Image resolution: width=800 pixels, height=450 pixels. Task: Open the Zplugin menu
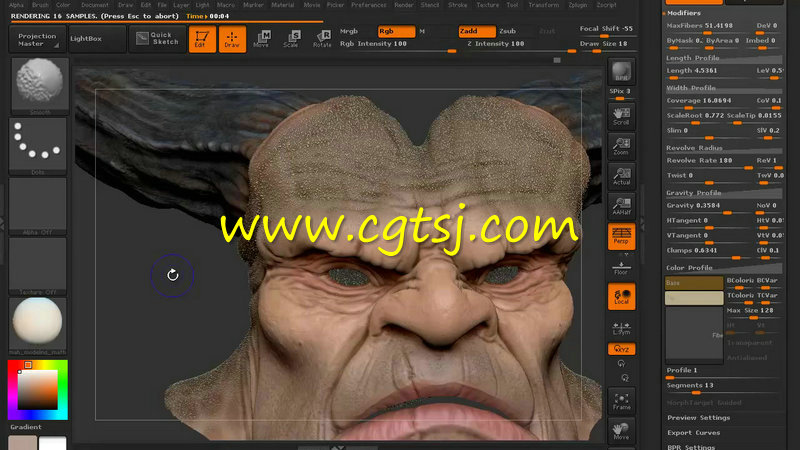click(x=578, y=5)
